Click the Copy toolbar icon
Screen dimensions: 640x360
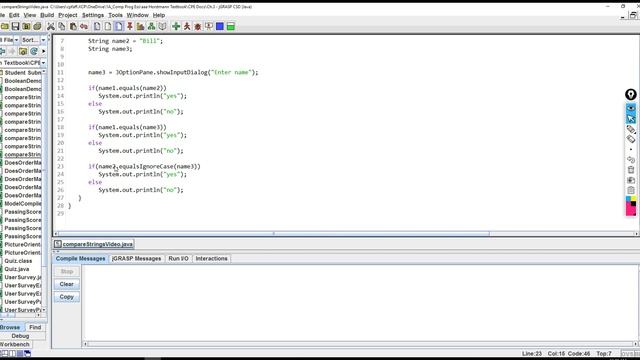(x=62, y=27)
